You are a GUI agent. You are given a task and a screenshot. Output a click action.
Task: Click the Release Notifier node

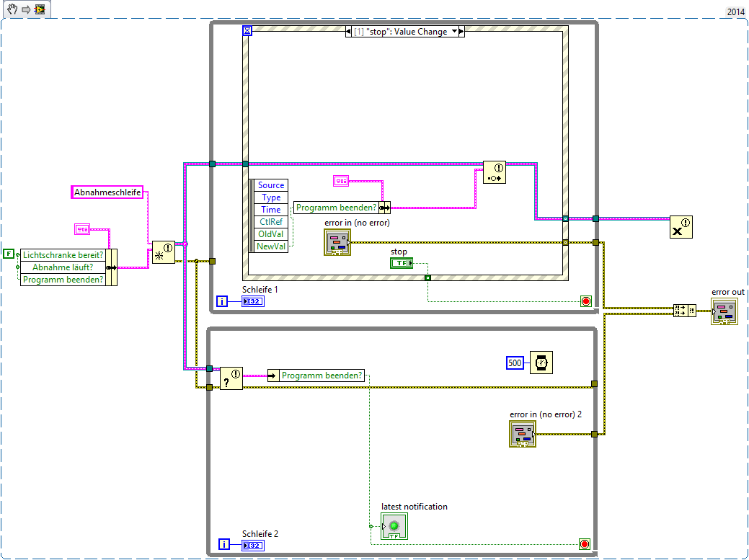click(681, 227)
